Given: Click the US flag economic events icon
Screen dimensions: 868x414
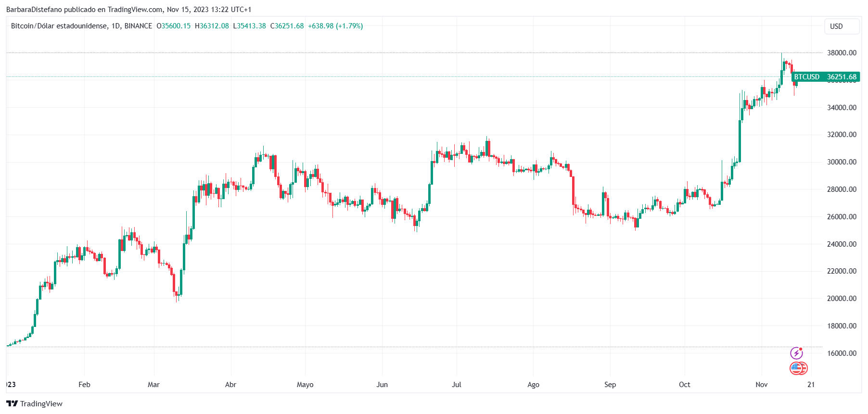Looking at the screenshot, I should 798,369.
